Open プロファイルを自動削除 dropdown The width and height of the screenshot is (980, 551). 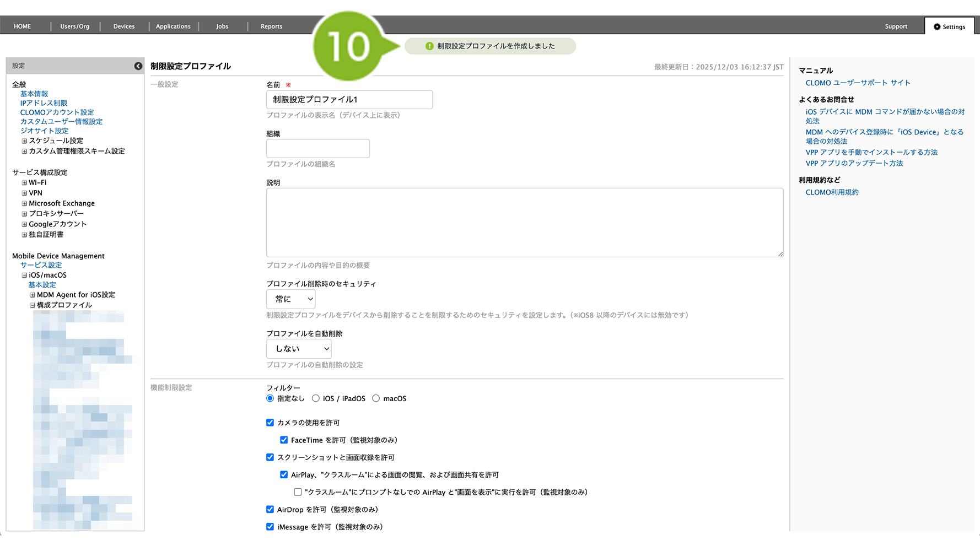point(299,349)
